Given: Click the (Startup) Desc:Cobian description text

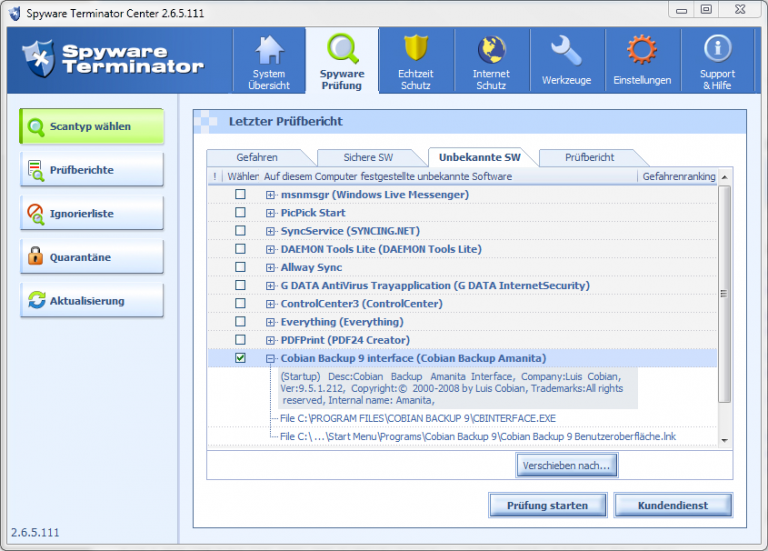Looking at the screenshot, I should coord(457,388).
